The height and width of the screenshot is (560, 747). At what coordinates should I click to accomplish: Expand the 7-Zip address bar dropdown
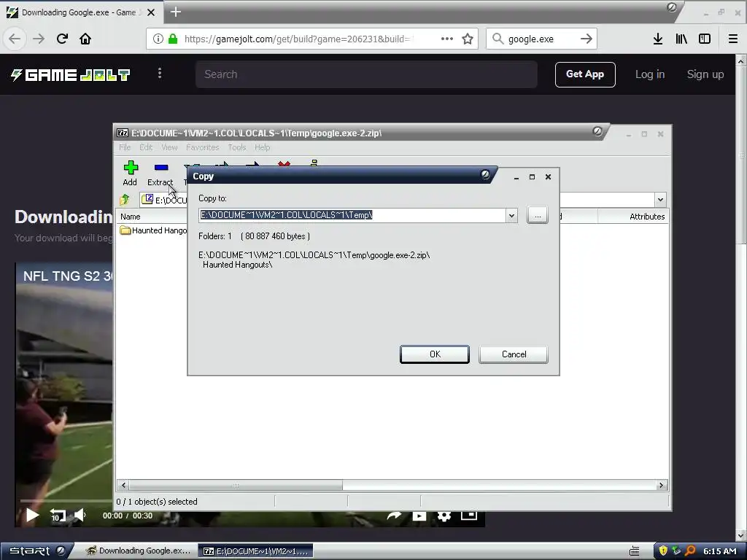coord(660,200)
